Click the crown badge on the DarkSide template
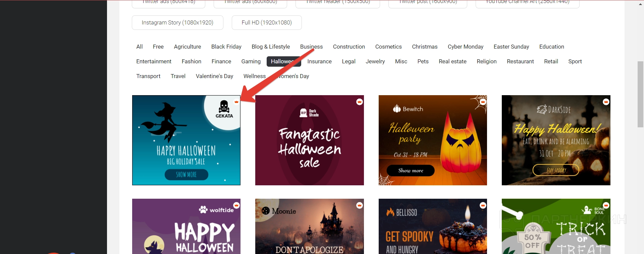The image size is (644, 254). coord(606,102)
